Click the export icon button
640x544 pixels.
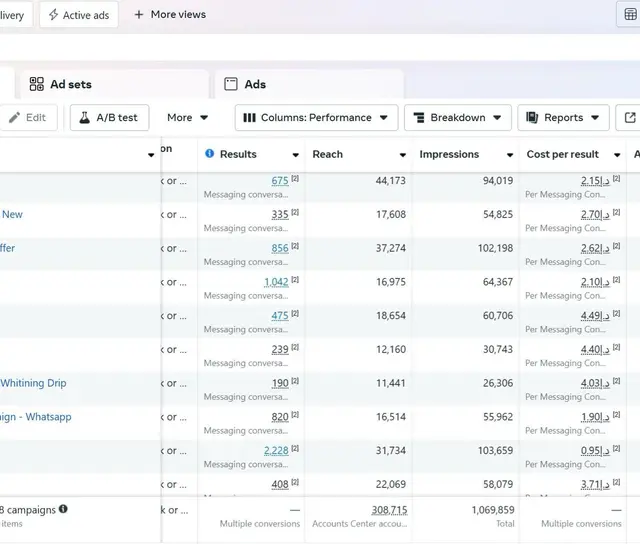coord(629,118)
